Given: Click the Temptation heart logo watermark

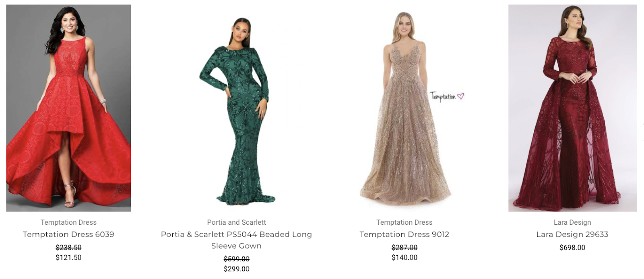Looking at the screenshot, I should tap(447, 96).
